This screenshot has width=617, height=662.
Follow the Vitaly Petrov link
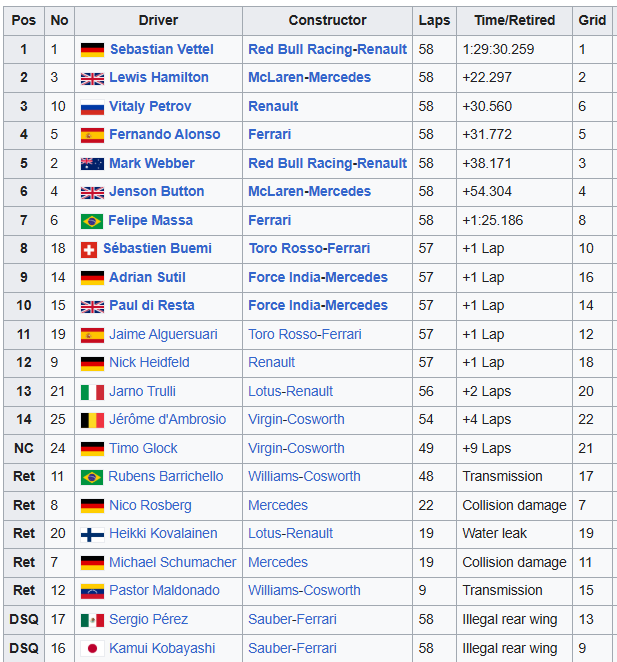point(150,106)
